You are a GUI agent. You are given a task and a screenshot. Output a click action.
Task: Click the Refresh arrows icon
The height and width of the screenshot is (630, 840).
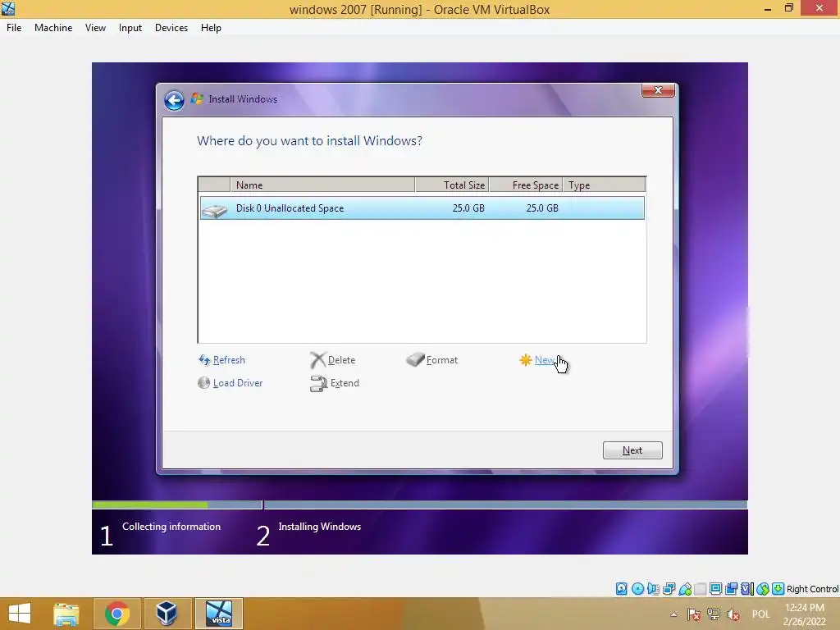click(x=204, y=360)
